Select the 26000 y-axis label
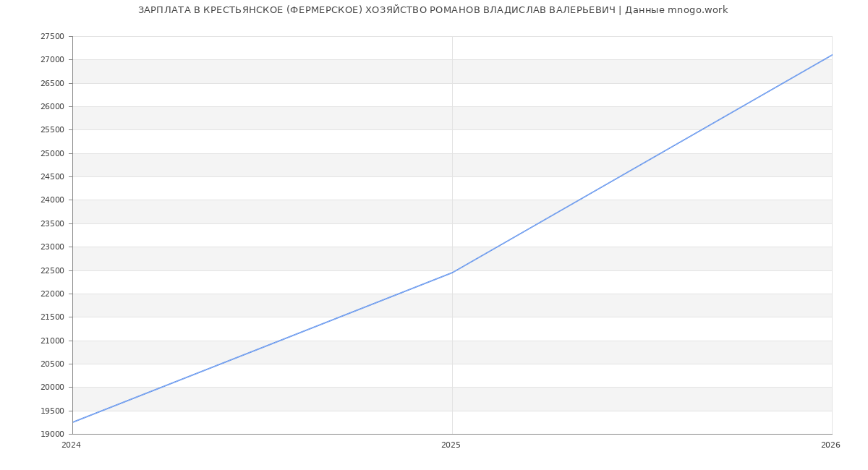 (52, 106)
